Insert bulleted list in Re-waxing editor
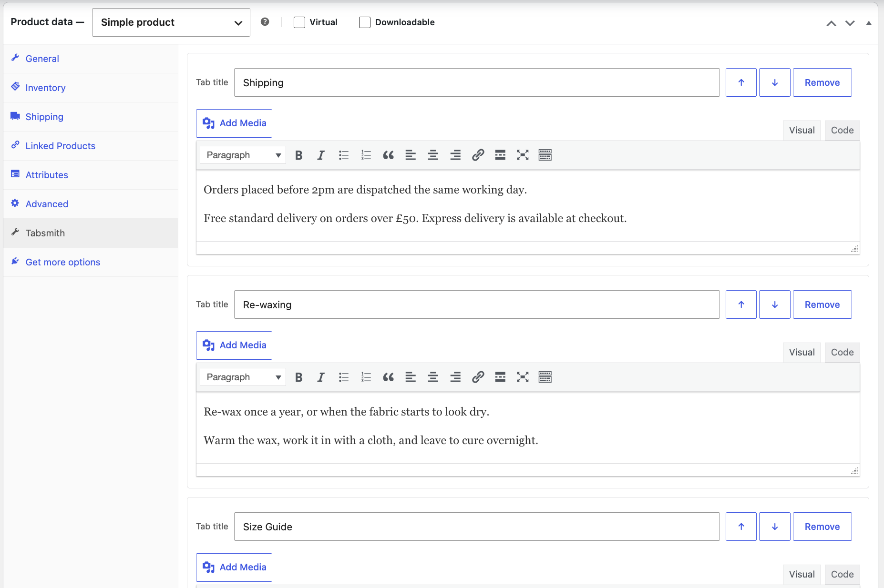This screenshot has width=884, height=588. pyautogui.click(x=343, y=377)
